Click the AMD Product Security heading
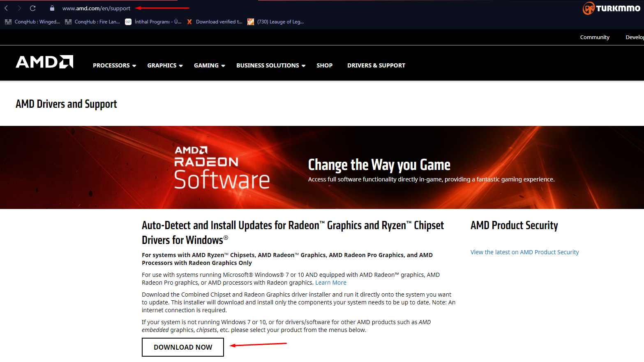 click(514, 225)
